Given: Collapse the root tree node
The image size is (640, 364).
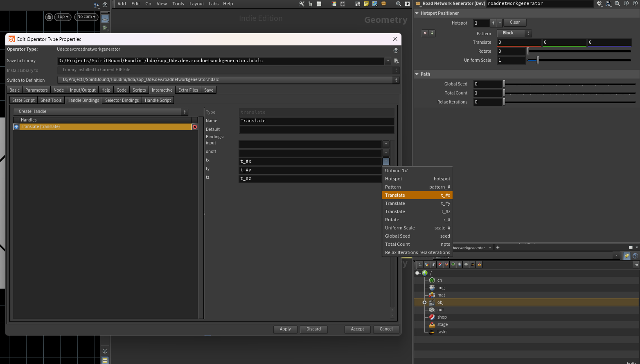Looking at the screenshot, I should pyautogui.click(x=417, y=273).
